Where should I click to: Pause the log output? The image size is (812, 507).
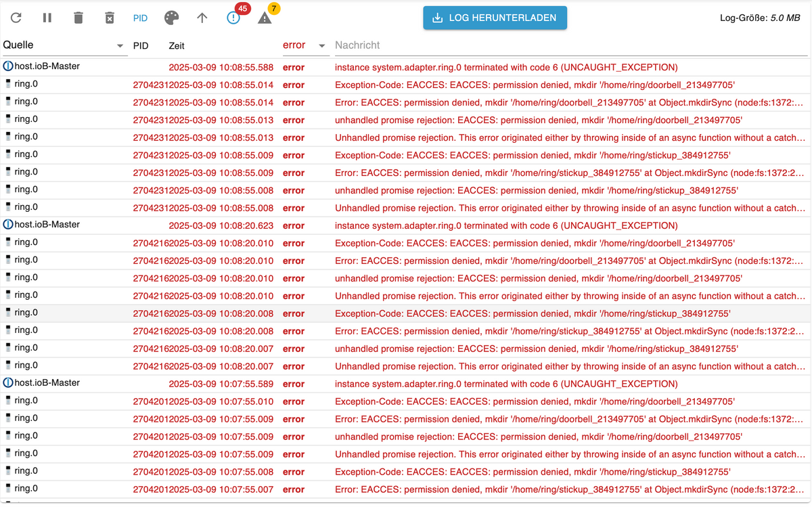pyautogui.click(x=47, y=18)
